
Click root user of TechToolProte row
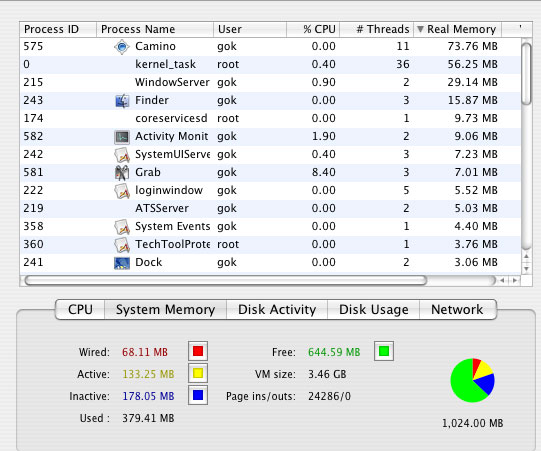(228, 245)
